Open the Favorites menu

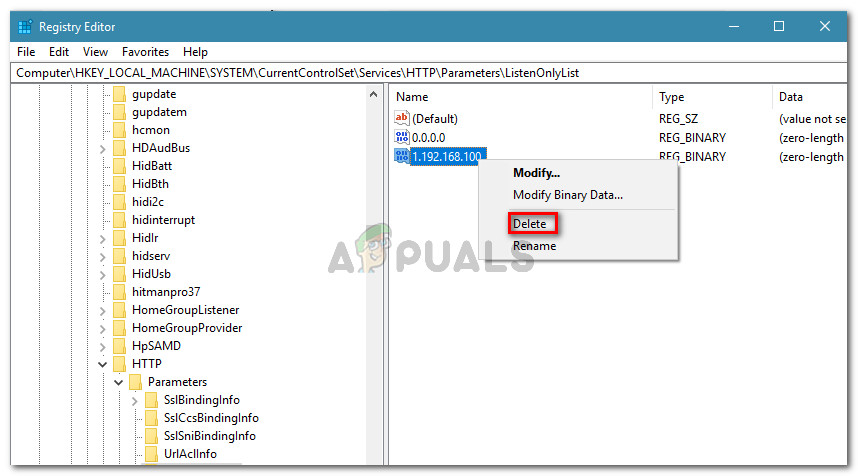pos(145,52)
